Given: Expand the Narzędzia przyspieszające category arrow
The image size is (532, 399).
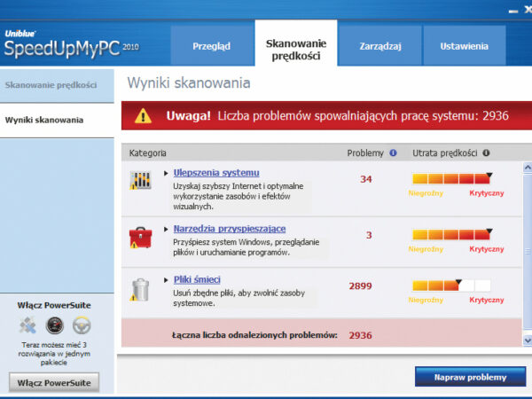Looking at the screenshot, I should (166, 230).
